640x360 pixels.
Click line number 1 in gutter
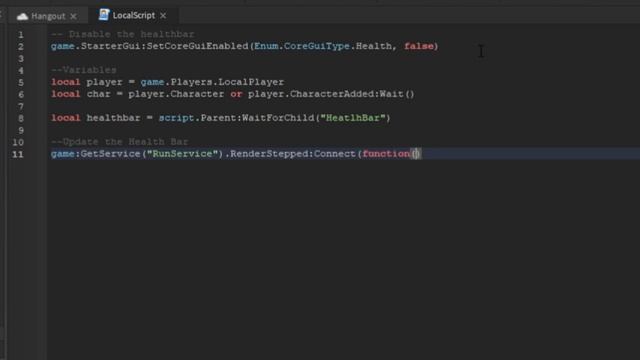[x=21, y=35]
